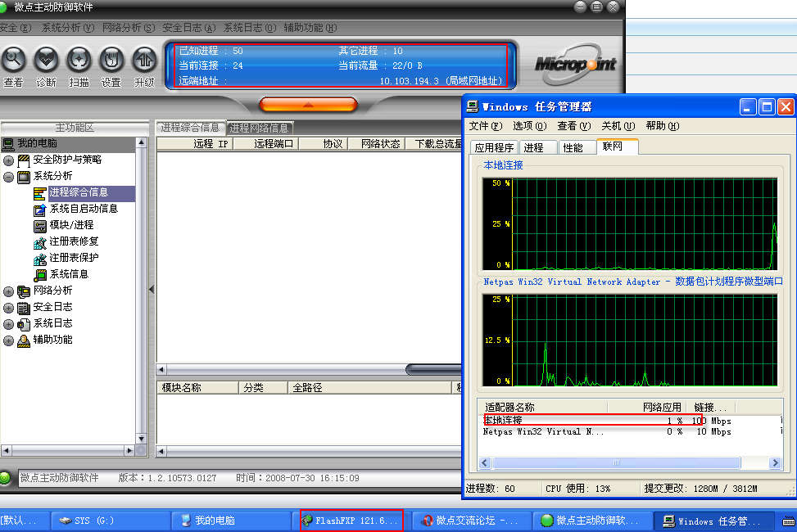This screenshot has width=797, height=532.
Task: Click 系统信息 tree item icon
Action: point(39,275)
